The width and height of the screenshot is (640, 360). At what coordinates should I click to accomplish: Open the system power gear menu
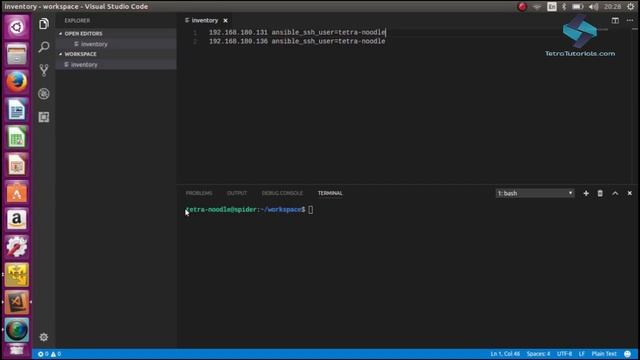[x=631, y=7]
